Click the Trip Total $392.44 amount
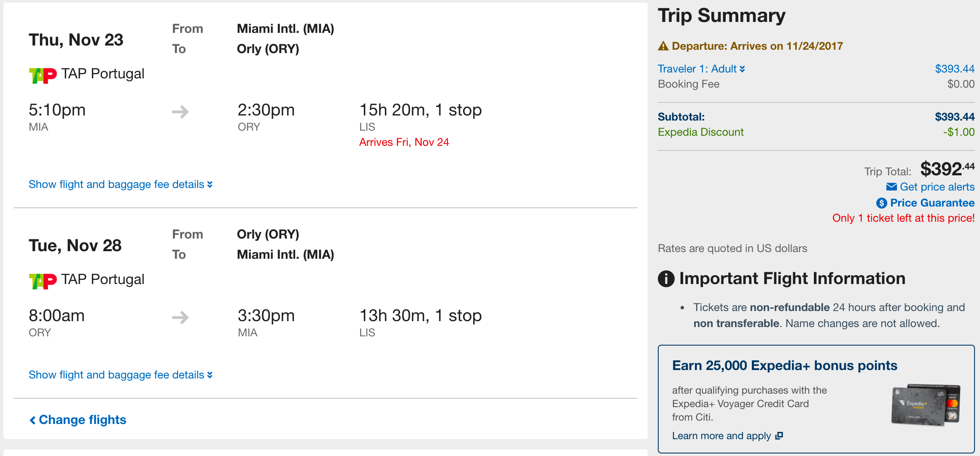The height and width of the screenshot is (456, 980). [x=947, y=169]
